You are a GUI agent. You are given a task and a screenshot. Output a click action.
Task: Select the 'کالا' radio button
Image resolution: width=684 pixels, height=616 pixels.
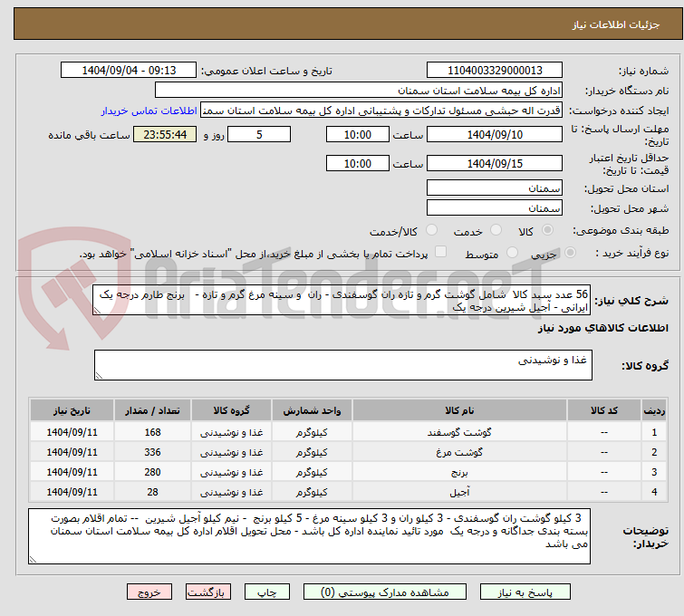(x=547, y=230)
